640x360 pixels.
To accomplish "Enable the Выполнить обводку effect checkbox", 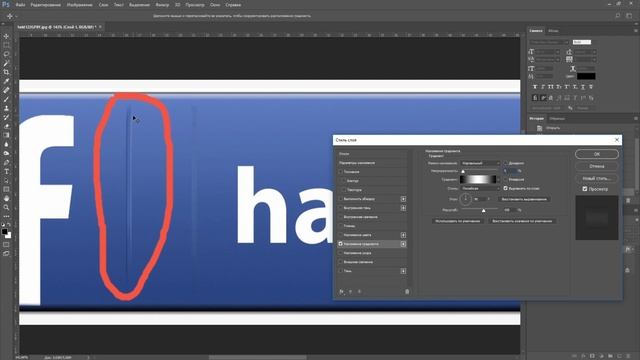I will click(340, 199).
